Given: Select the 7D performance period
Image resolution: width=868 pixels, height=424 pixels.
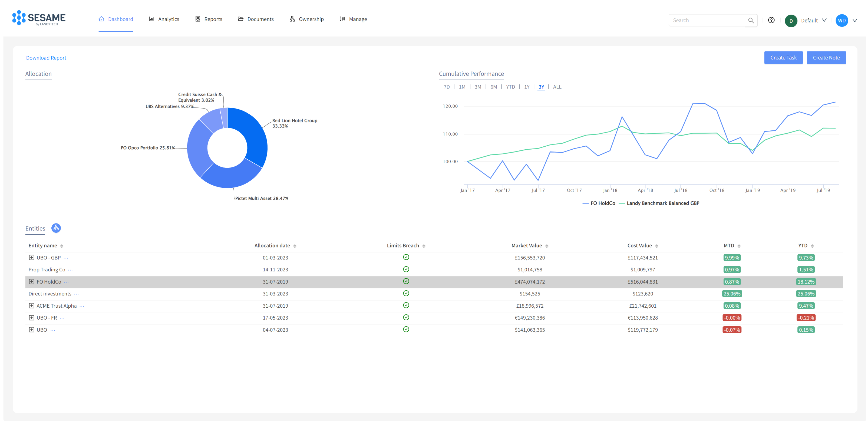Looking at the screenshot, I should click(447, 87).
